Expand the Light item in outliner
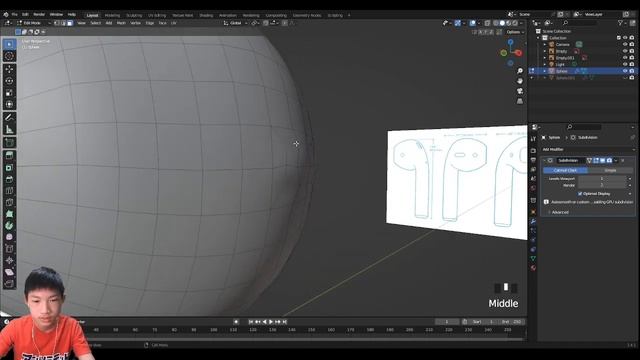Viewport: 640px width, 360px height. 545,64
